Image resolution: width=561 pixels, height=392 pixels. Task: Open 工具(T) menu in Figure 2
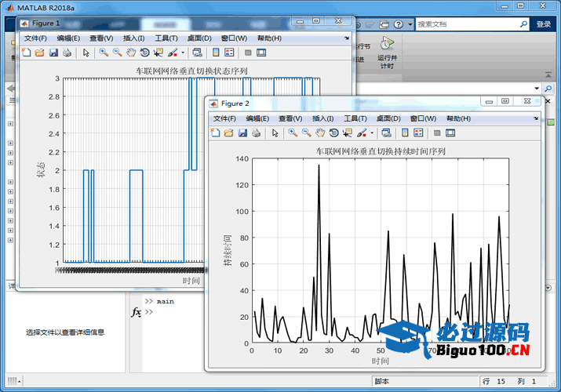coord(355,118)
